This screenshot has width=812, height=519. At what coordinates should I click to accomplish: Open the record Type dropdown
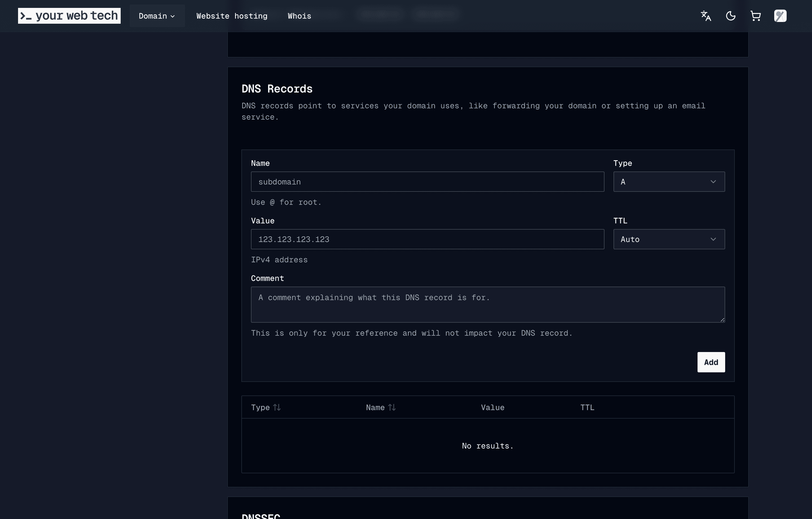click(x=669, y=182)
